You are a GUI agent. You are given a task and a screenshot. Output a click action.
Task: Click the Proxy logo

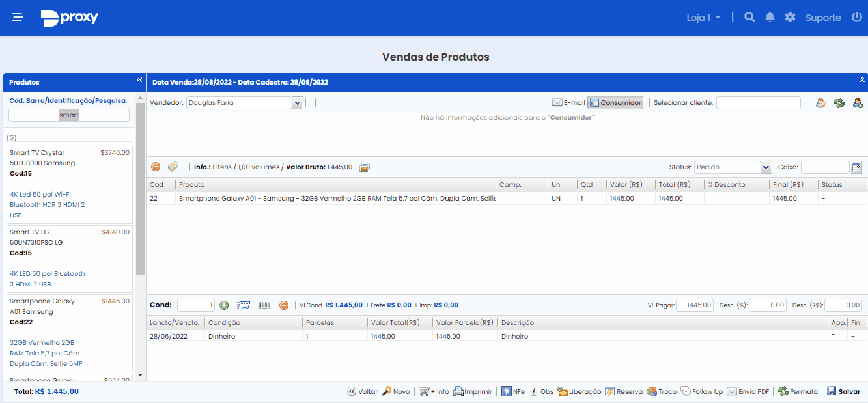(69, 18)
